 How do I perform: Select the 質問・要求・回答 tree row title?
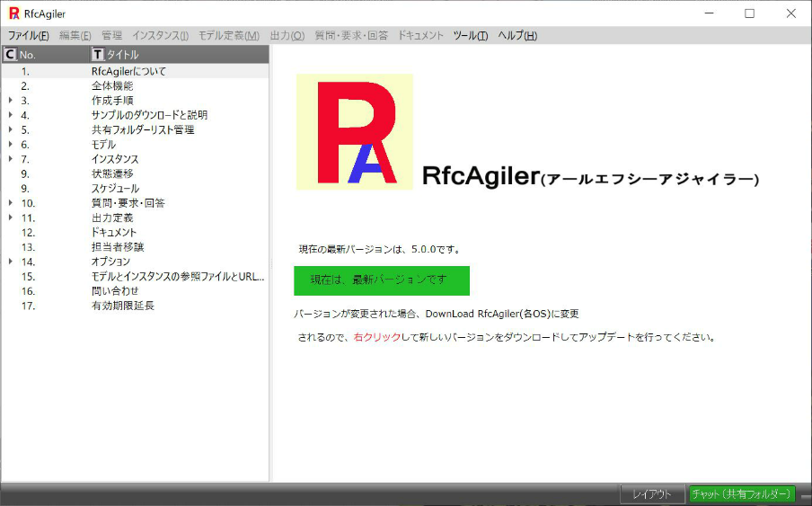click(128, 203)
